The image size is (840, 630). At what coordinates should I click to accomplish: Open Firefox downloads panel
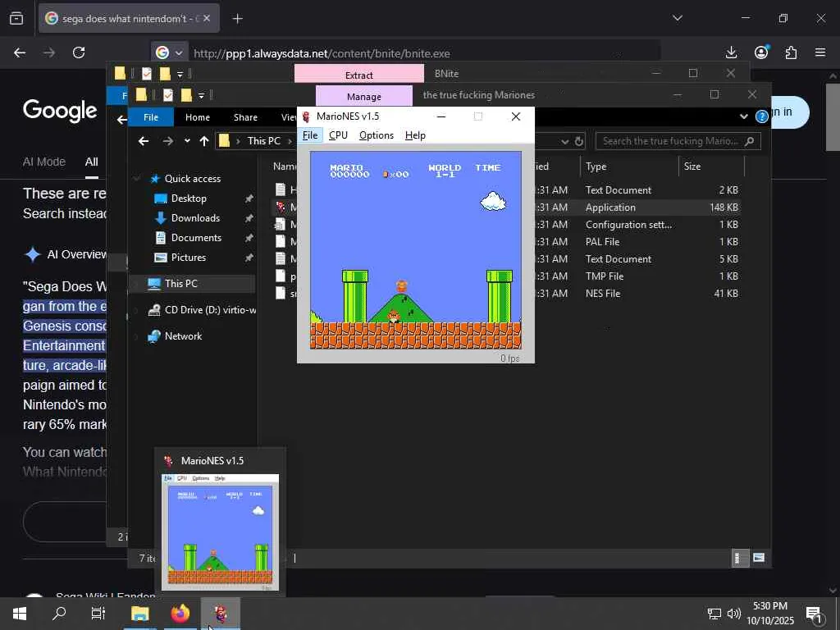(731, 52)
